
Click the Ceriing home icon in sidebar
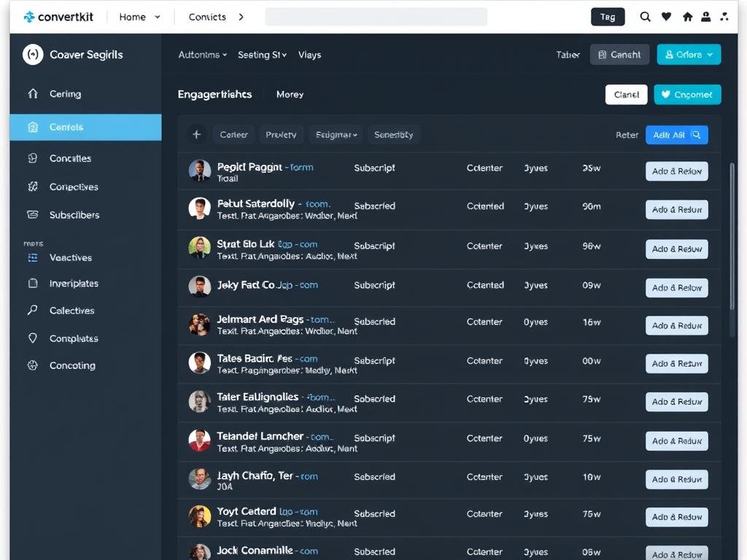[x=31, y=93]
